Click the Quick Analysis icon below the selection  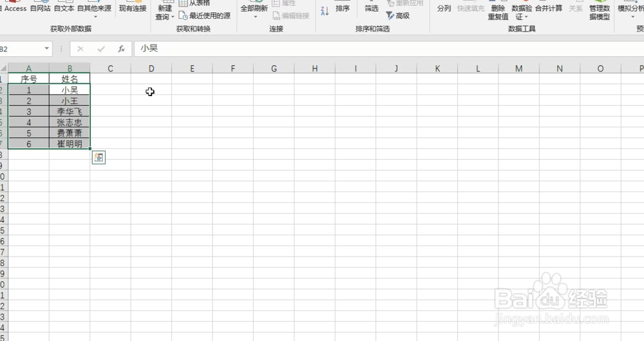coord(99,157)
